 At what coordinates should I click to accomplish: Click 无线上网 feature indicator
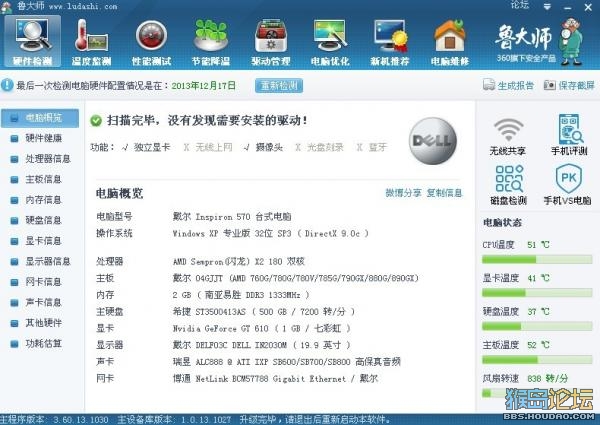208,147
